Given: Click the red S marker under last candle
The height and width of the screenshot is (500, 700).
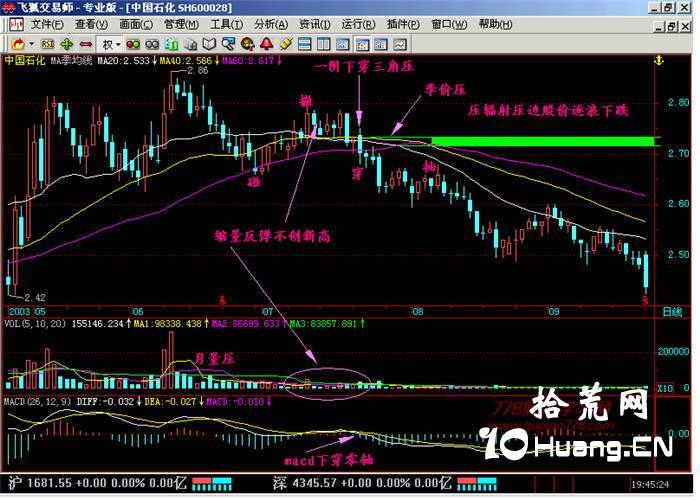Looking at the screenshot, I should click(645, 302).
